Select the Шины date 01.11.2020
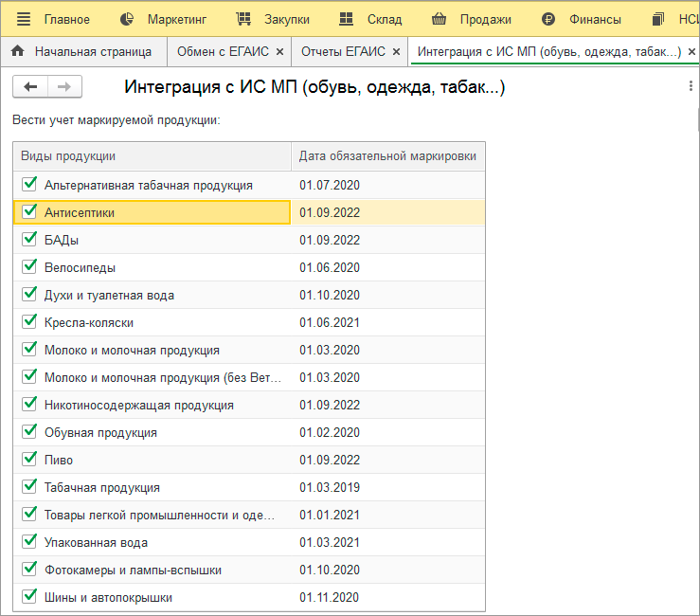The height and width of the screenshot is (616, 700). [387, 597]
